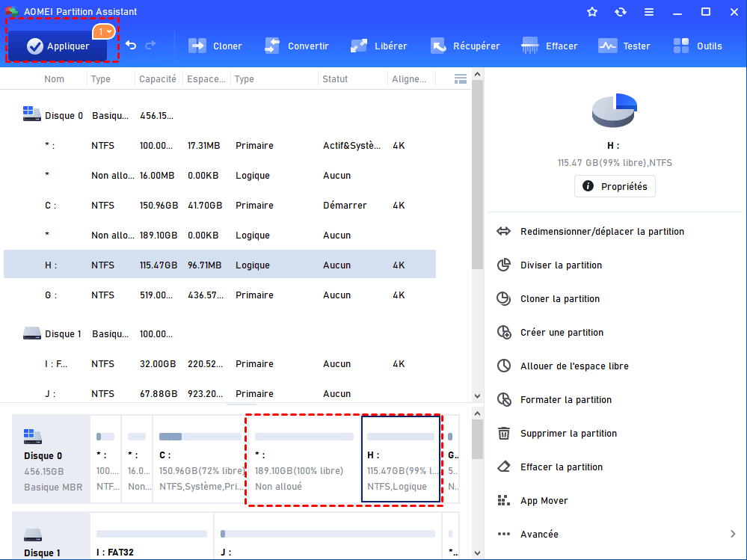Open the Tester toolbar item
Viewport: 747px width, 560px height.
[x=624, y=46]
